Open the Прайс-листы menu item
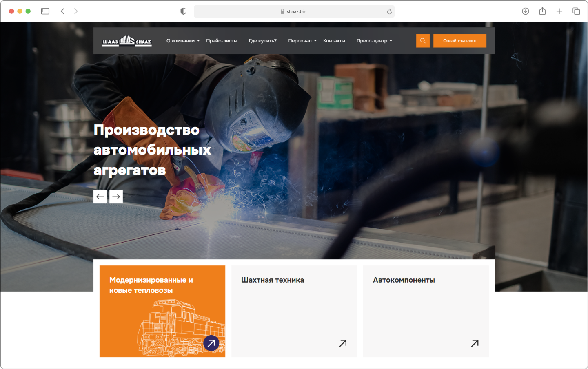The height and width of the screenshot is (369, 588). point(222,41)
